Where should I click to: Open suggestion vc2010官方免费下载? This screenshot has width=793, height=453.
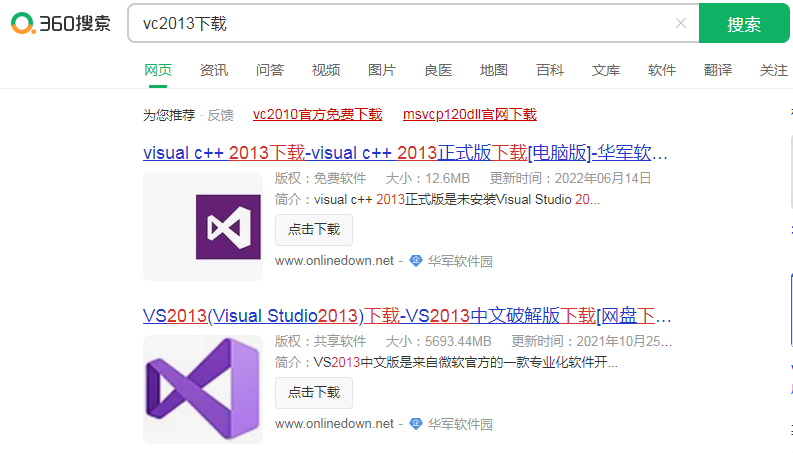point(318,115)
